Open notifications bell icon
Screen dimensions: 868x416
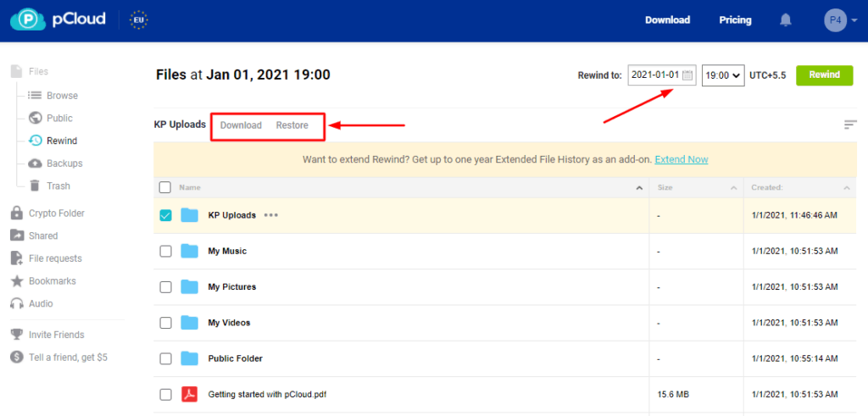click(786, 20)
